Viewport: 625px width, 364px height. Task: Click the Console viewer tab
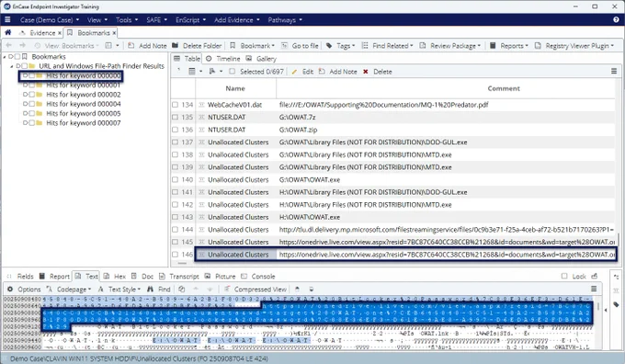click(258, 276)
